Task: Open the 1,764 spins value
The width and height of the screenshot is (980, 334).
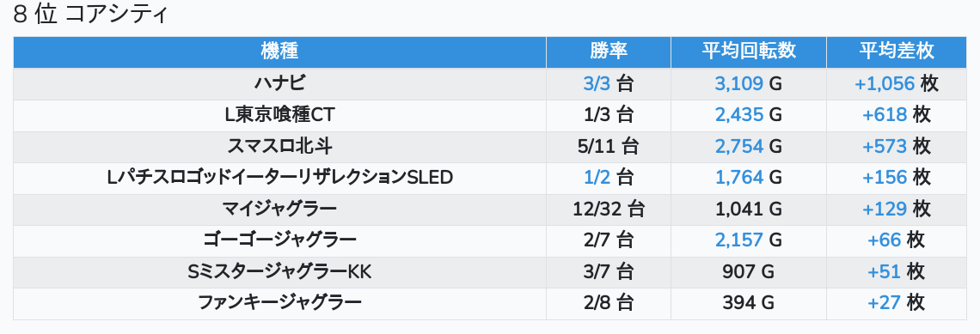Action: (x=738, y=178)
